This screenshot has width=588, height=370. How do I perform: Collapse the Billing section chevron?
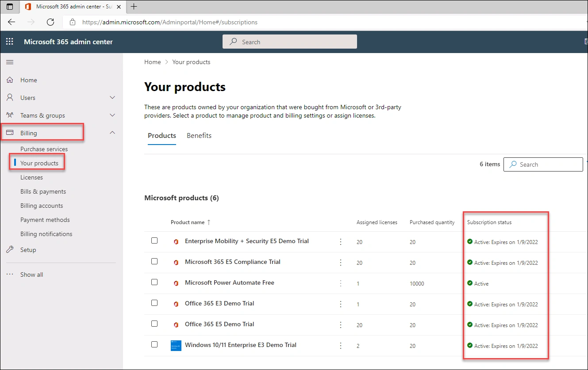click(x=112, y=133)
